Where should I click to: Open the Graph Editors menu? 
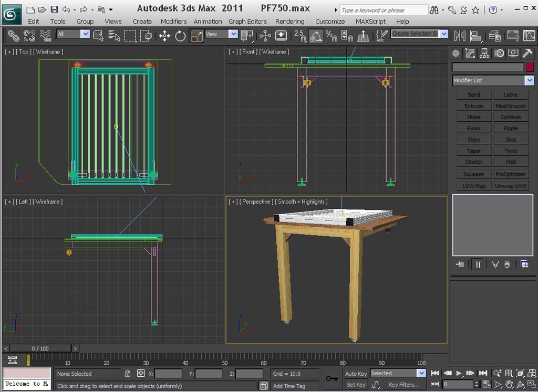[247, 21]
